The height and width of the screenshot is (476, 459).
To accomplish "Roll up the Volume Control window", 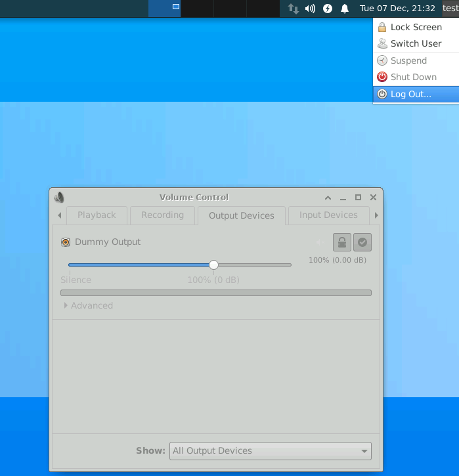I will tap(328, 197).
